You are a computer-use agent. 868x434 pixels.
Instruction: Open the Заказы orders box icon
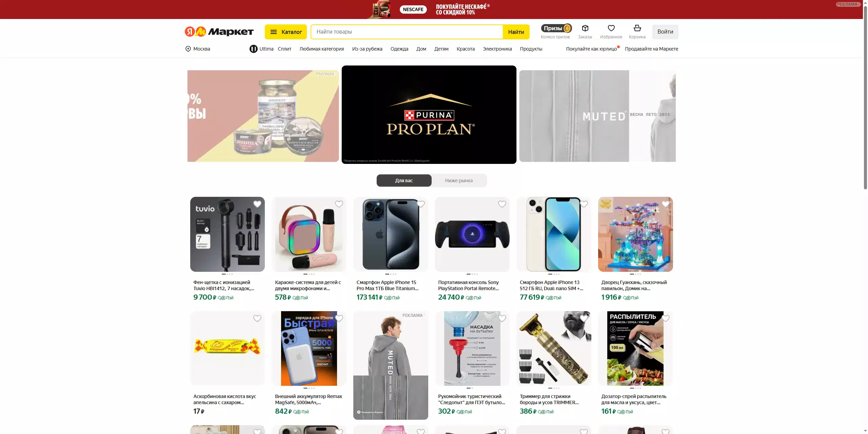[x=585, y=28]
